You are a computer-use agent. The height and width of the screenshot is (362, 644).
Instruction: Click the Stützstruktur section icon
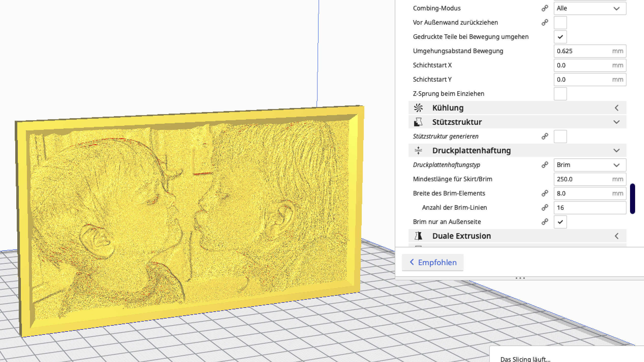418,122
